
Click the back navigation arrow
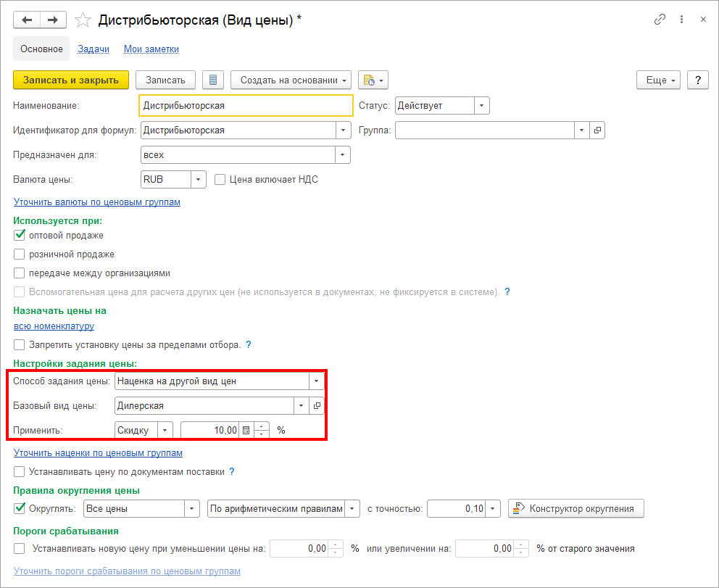(x=28, y=20)
